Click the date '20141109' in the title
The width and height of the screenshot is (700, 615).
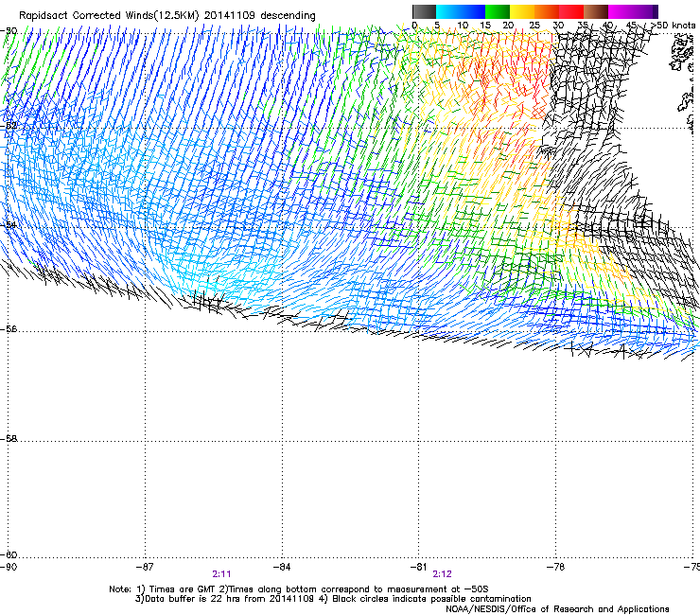pos(230,16)
